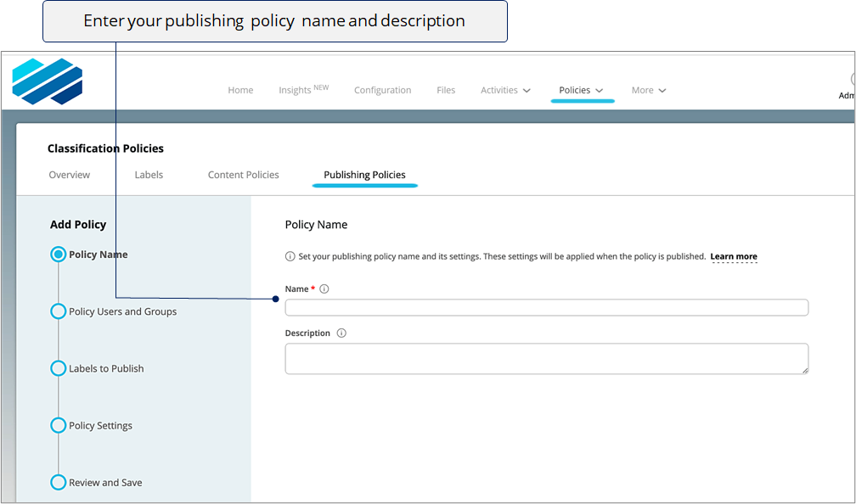Switch to the Content Policies tab
The image size is (856, 504).
pos(243,175)
